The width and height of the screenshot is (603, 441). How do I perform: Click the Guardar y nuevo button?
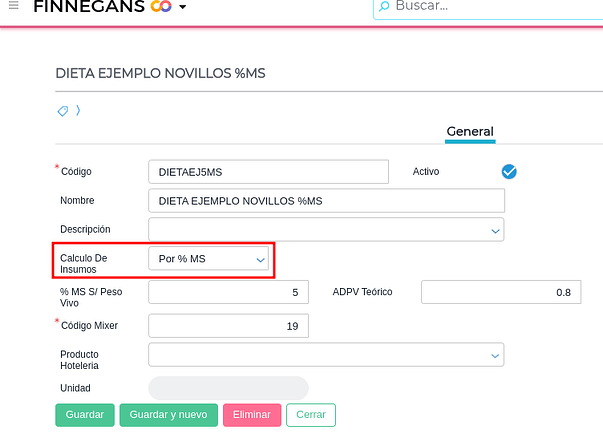pyautogui.click(x=168, y=415)
